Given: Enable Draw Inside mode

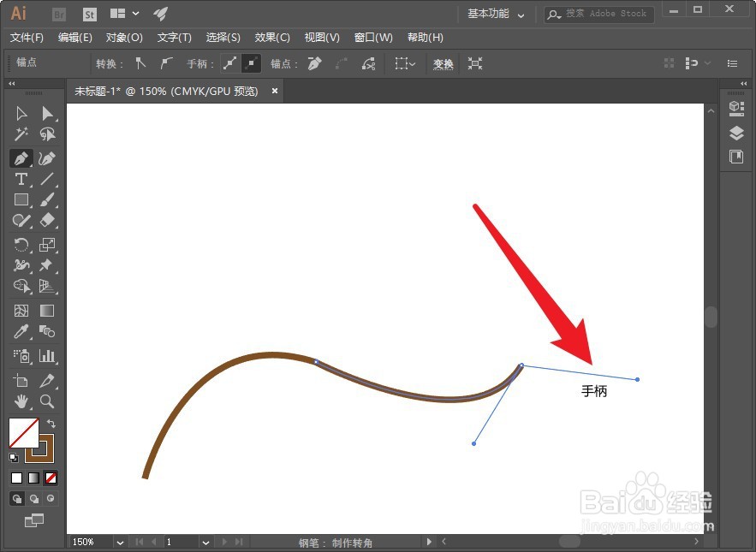Looking at the screenshot, I should tap(51, 498).
